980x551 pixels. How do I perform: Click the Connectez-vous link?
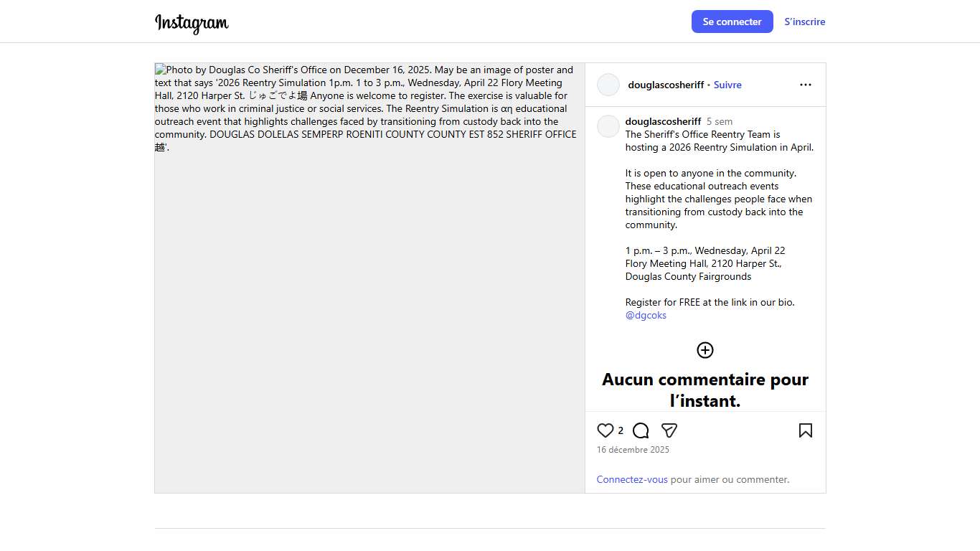point(632,479)
